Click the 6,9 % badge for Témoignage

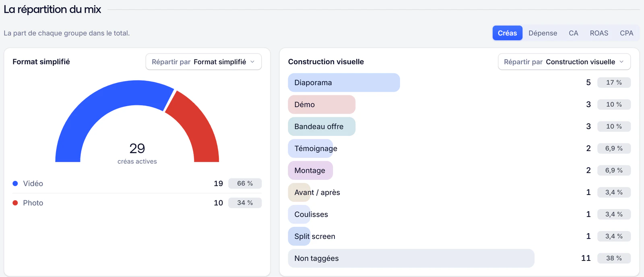click(614, 148)
